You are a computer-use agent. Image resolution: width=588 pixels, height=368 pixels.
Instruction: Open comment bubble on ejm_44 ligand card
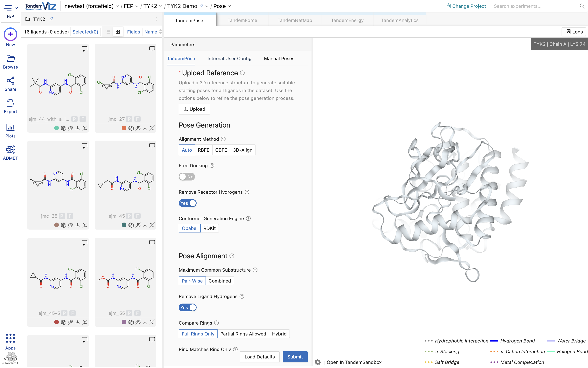point(84,49)
